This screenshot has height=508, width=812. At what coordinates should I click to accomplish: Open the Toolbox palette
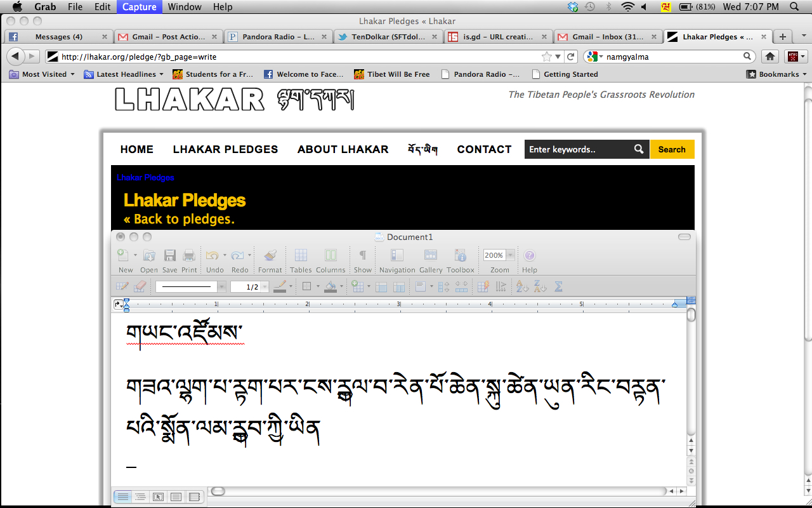coord(460,256)
